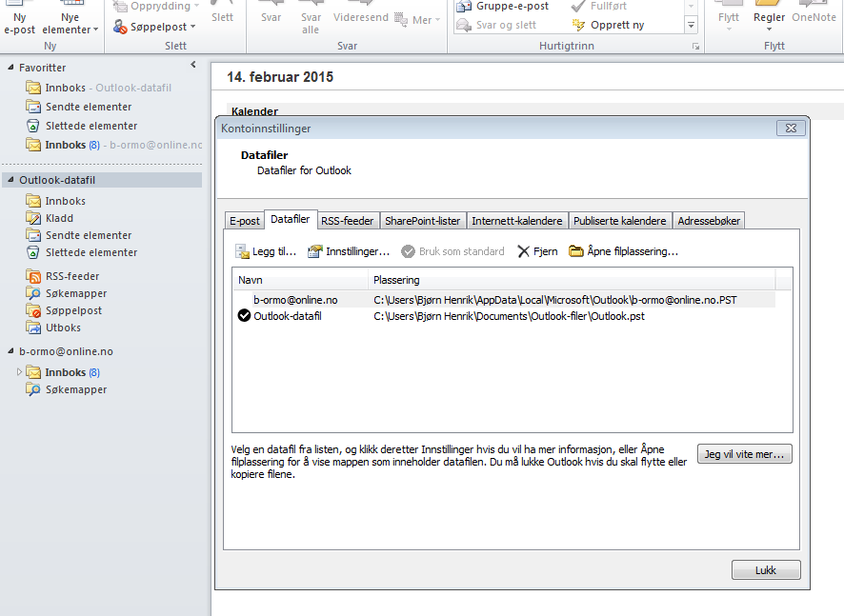This screenshot has width=844, height=616.
Task: Click the Søppelpost junk mail ribbon icon
Action: coord(120,27)
